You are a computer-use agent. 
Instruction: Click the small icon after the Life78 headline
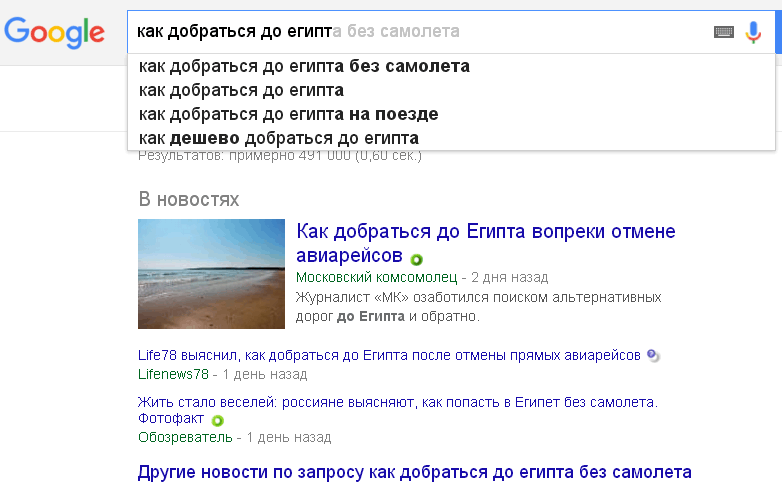click(x=652, y=355)
